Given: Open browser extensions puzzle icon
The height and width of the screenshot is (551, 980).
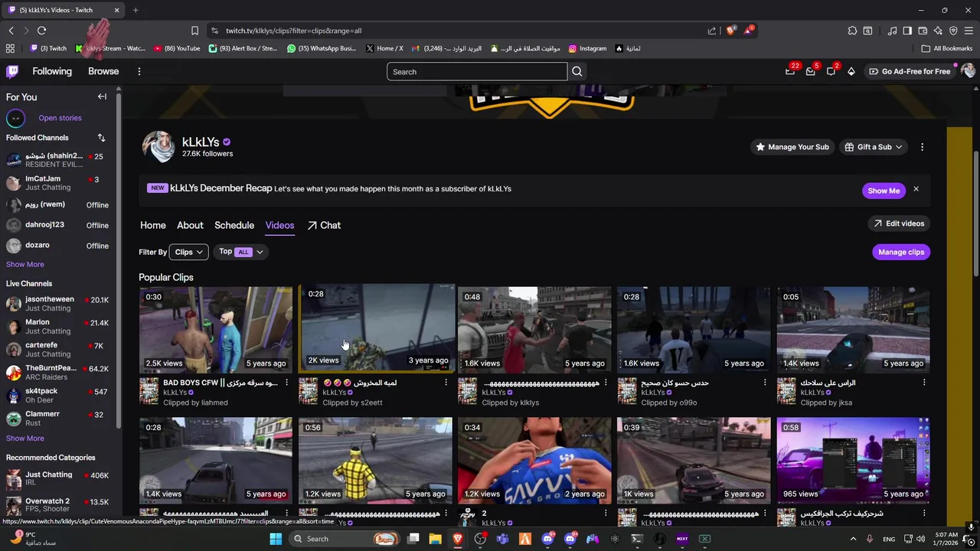Looking at the screenshot, I should pyautogui.click(x=852, y=31).
